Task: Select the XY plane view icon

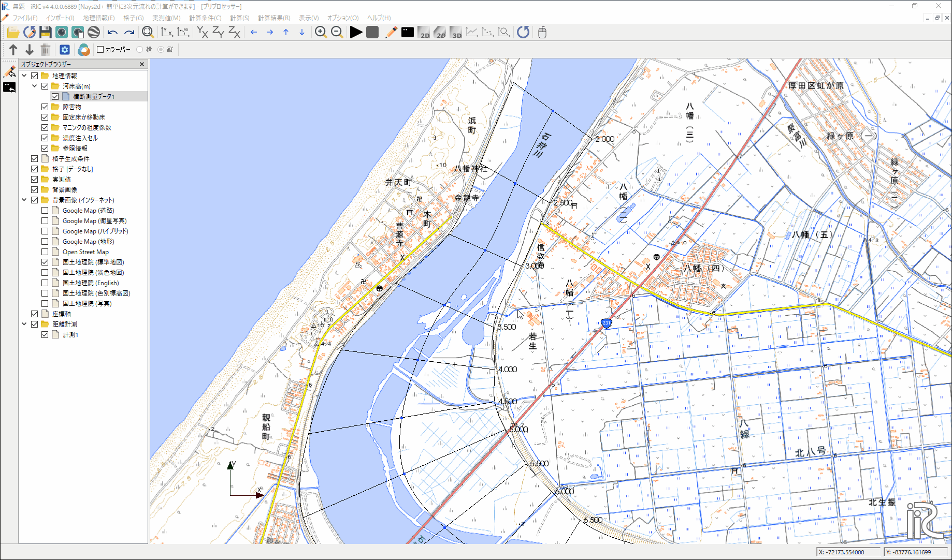Action: 203,32
